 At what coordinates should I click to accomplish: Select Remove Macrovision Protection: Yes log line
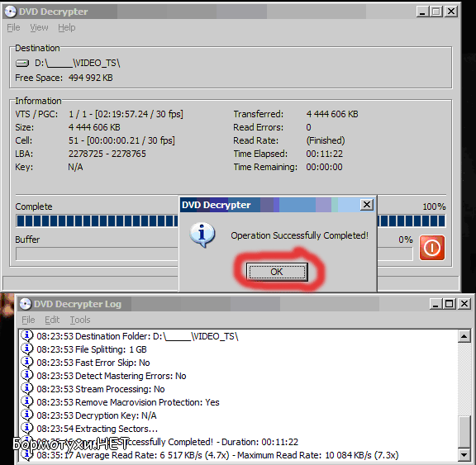[128, 402]
